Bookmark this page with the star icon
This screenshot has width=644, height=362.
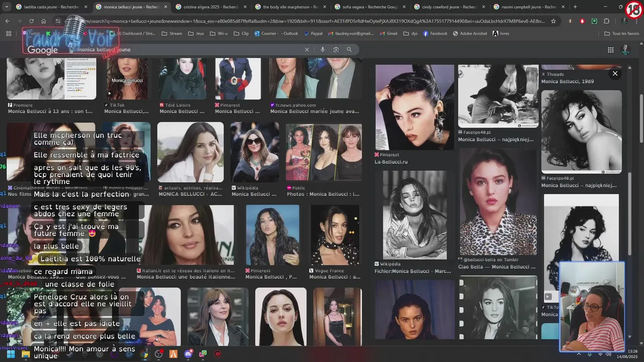(553, 21)
